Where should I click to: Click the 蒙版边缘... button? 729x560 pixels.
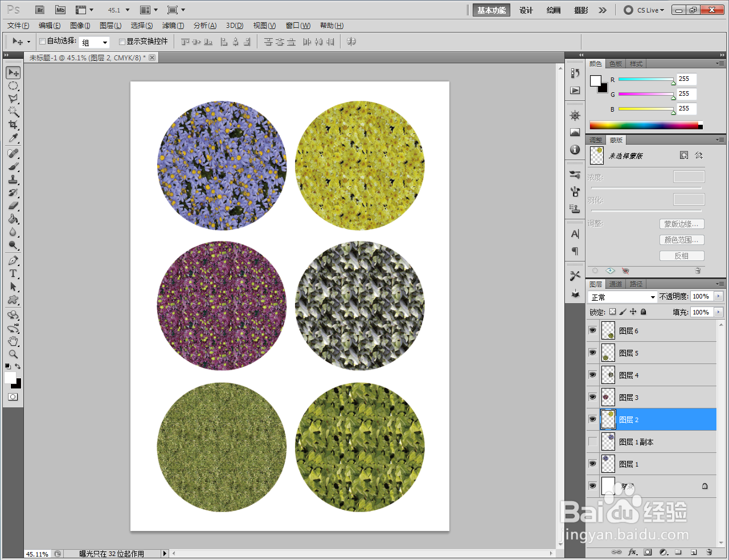coord(682,224)
